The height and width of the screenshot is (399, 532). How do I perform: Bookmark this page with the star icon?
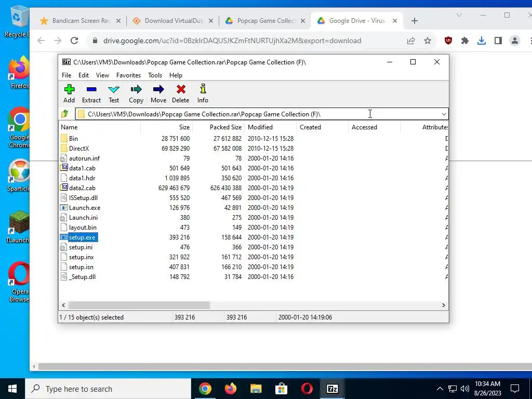(428, 41)
